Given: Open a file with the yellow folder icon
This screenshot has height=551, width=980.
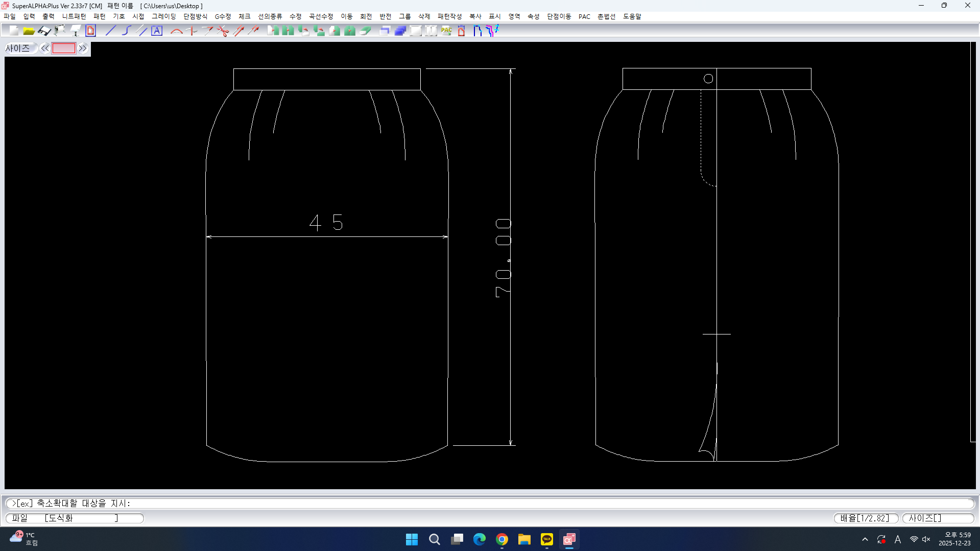Looking at the screenshot, I should pyautogui.click(x=29, y=31).
